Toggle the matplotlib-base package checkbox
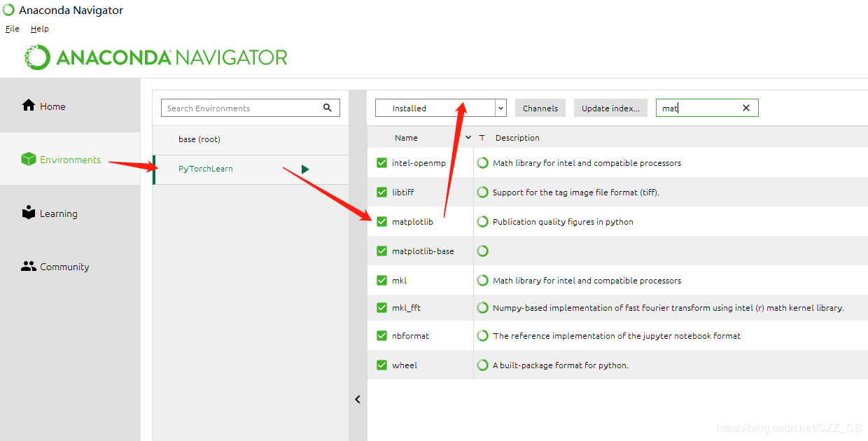868x441 pixels. coord(381,251)
